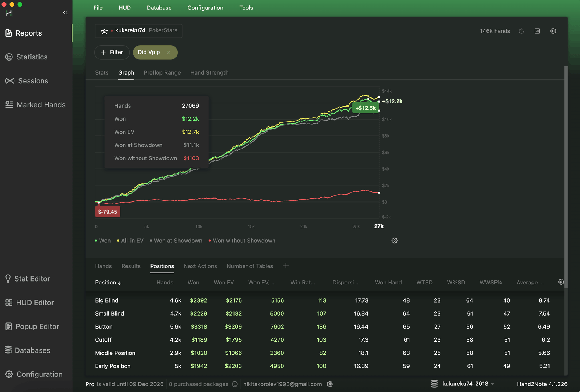Toggle Won without Showdown legend entry
Viewport: 580px width, 392px height.
pyautogui.click(x=242, y=241)
